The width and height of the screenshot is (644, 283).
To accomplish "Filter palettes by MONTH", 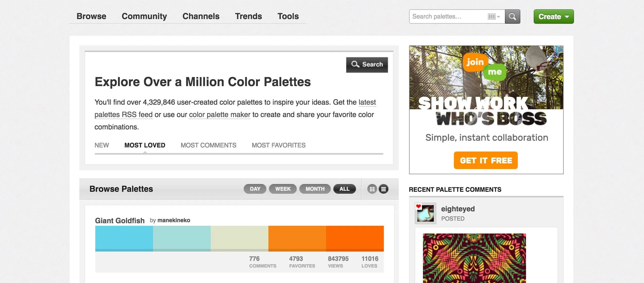I will coord(315,189).
